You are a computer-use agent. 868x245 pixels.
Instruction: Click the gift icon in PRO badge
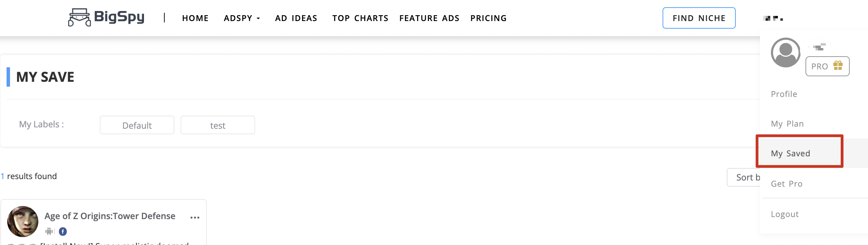(838, 65)
